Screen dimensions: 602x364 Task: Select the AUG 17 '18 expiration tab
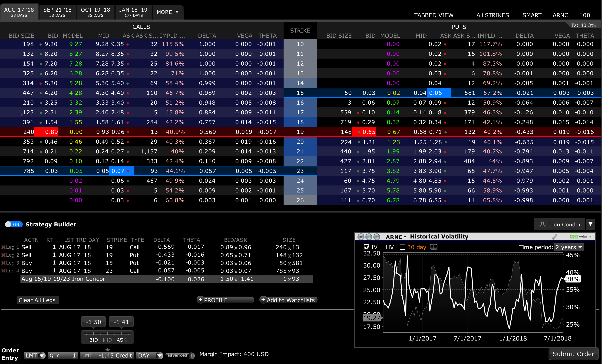click(x=19, y=12)
